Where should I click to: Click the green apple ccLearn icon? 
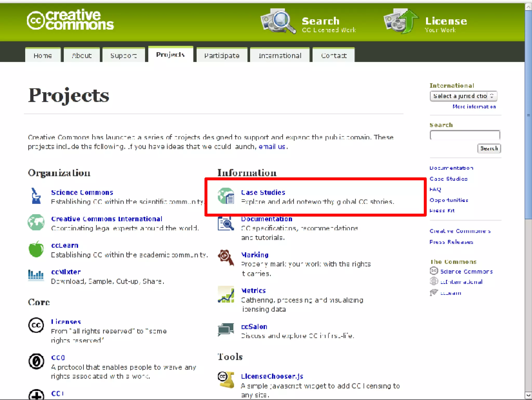36,249
